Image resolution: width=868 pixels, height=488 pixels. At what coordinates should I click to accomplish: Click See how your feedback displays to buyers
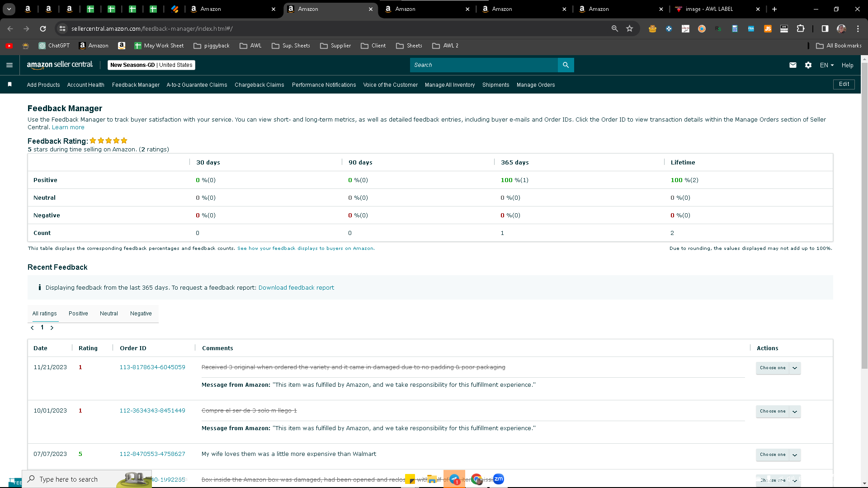pos(306,248)
